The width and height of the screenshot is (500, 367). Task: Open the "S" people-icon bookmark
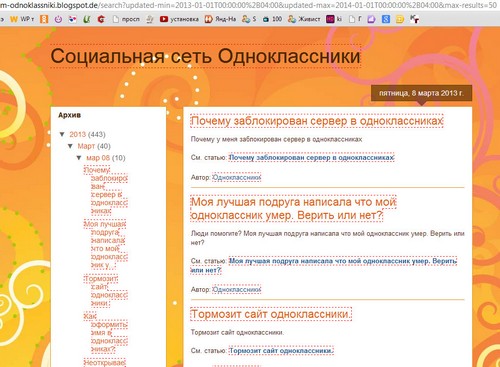pos(249,19)
